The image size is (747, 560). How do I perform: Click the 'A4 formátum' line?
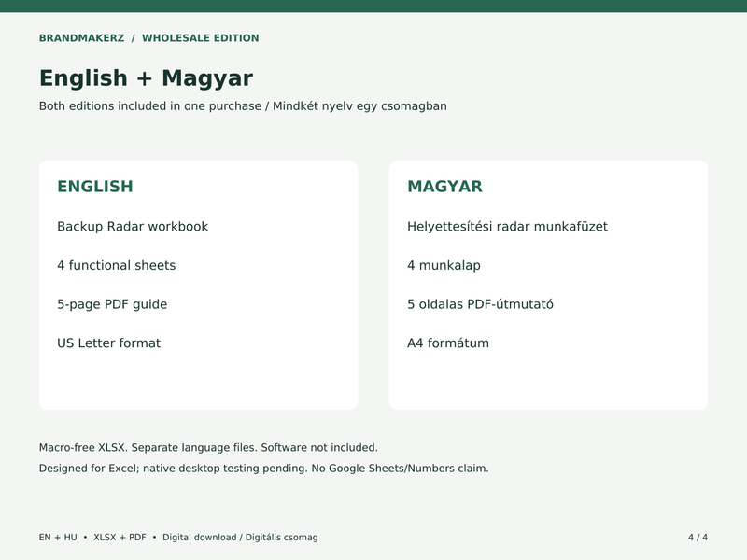448,343
